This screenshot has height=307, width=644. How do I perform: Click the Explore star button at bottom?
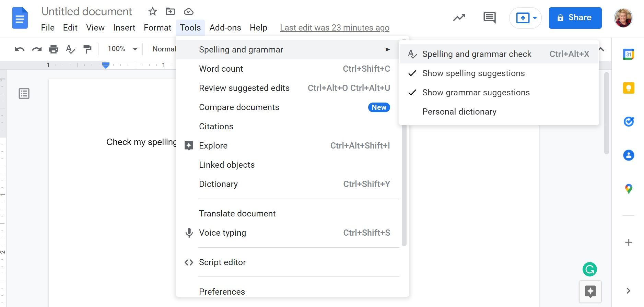tap(590, 292)
